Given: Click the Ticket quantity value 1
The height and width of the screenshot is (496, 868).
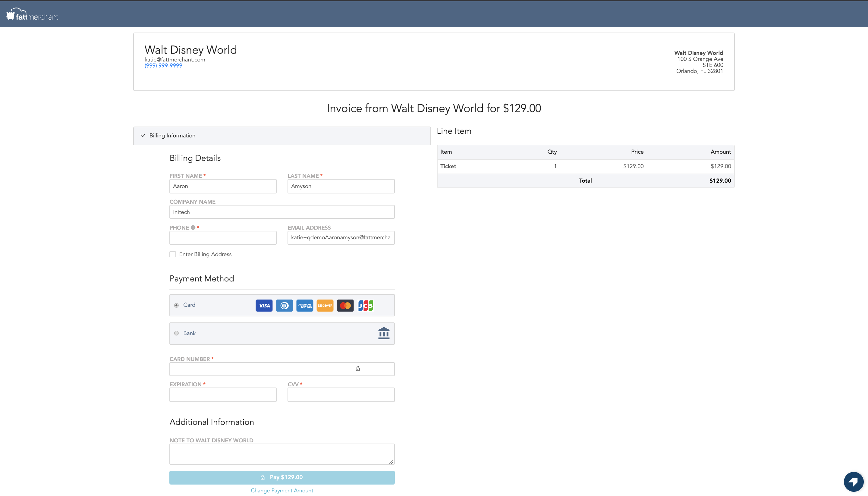Looking at the screenshot, I should click(x=555, y=166).
